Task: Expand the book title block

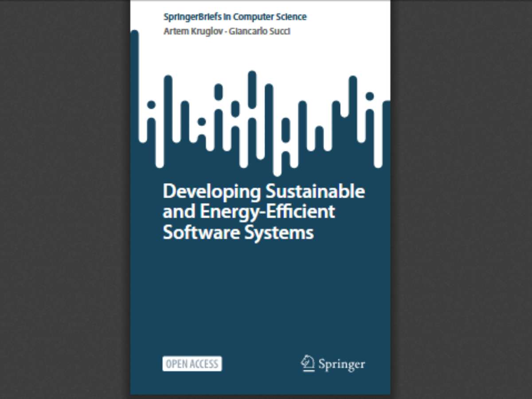Action: click(264, 211)
